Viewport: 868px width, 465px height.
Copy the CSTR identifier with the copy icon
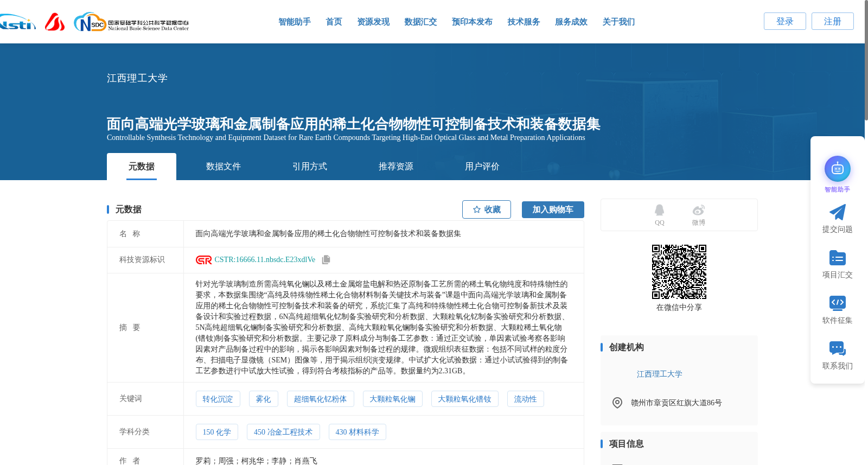pyautogui.click(x=326, y=260)
